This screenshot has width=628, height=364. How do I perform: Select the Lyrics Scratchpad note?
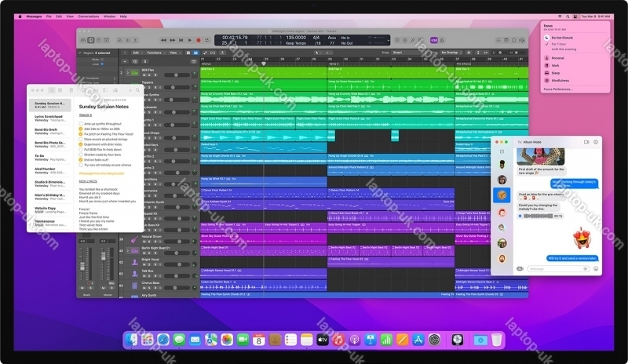tap(47, 116)
